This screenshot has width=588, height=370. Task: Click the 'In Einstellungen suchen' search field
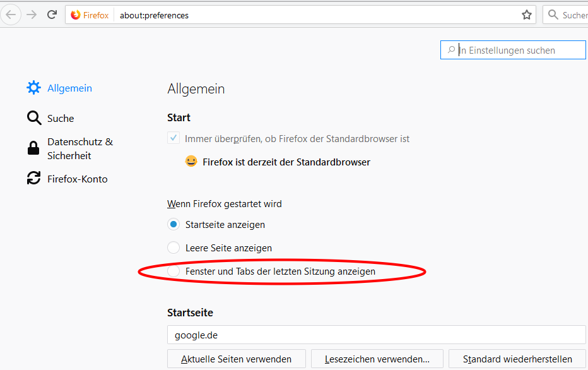point(514,51)
